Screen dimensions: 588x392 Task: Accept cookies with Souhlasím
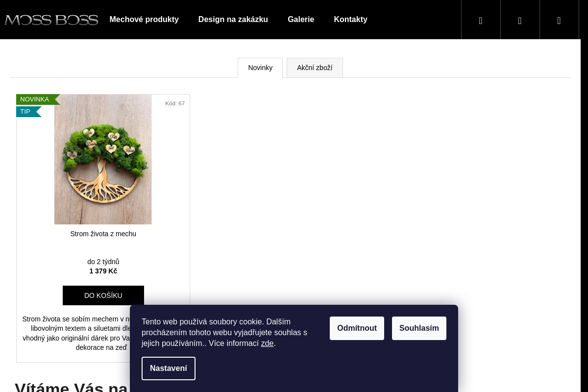point(419,328)
